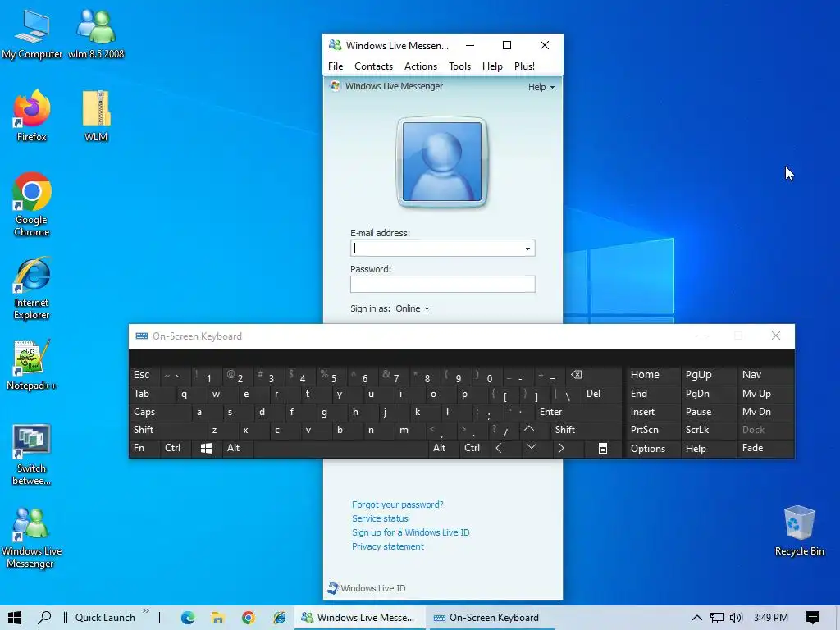840x630 pixels.
Task: Toggle the right Alt key
Action: tap(443, 448)
